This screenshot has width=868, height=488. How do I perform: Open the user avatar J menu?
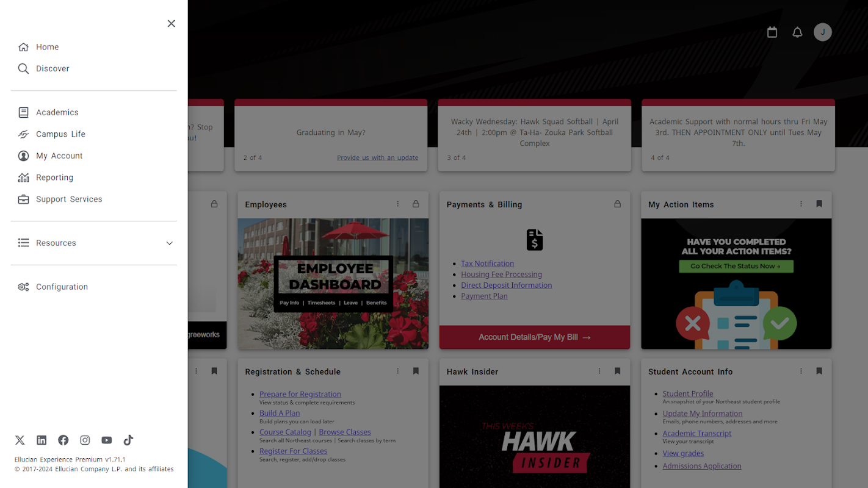click(823, 32)
